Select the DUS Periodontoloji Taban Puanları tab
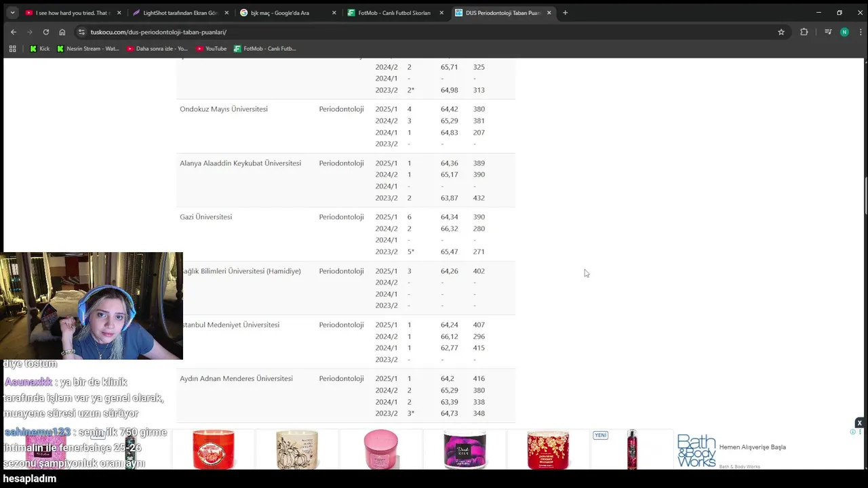Image resolution: width=868 pixels, height=488 pixels. click(x=502, y=13)
